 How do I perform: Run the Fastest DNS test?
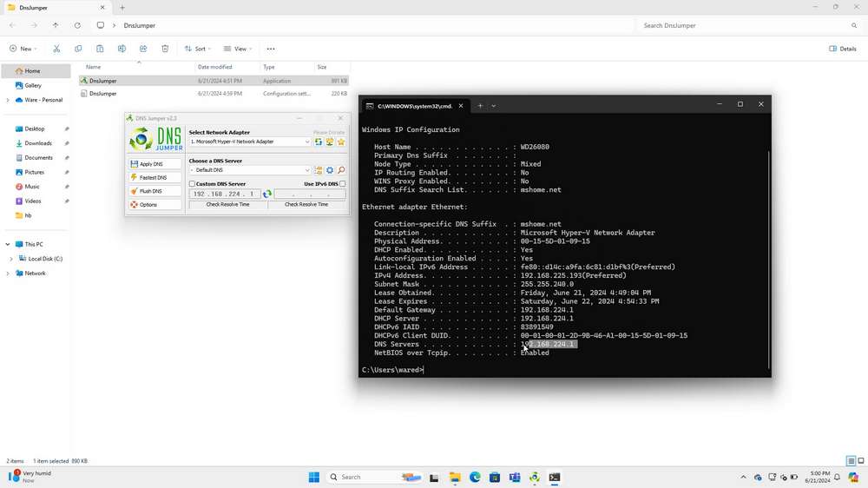(155, 177)
